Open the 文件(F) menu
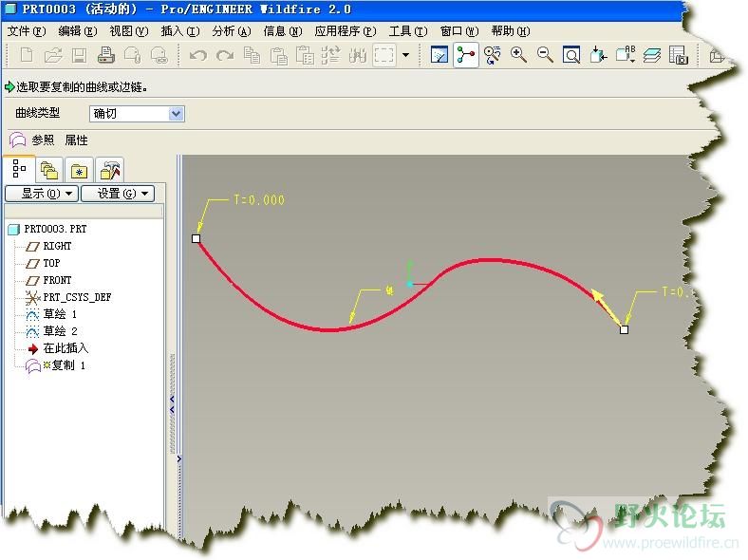The image size is (748, 560). (x=27, y=31)
